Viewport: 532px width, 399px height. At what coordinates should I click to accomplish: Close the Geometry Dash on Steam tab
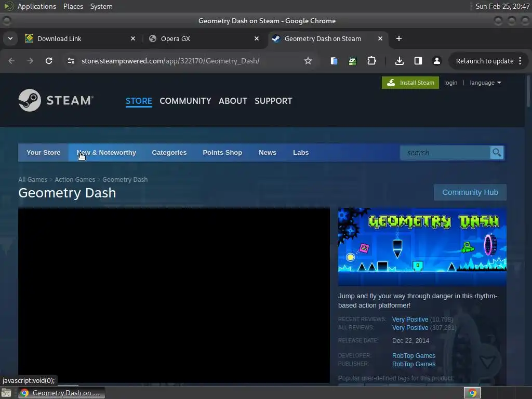[380, 38]
